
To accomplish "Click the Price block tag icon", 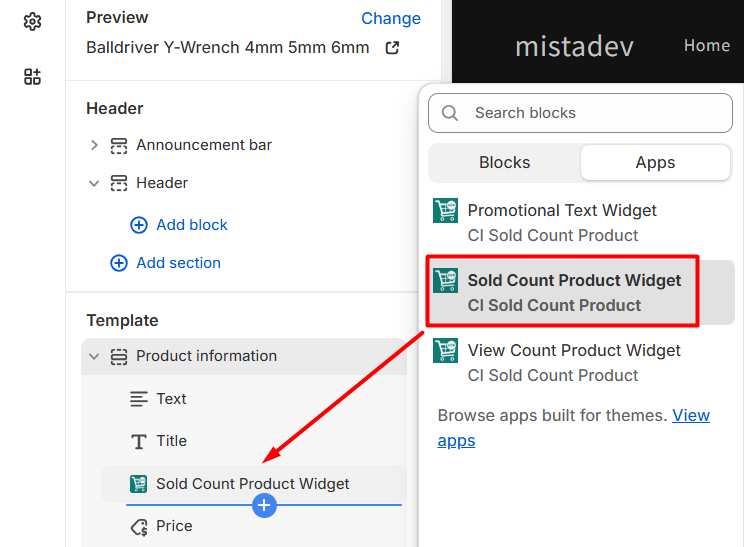I will (x=139, y=526).
